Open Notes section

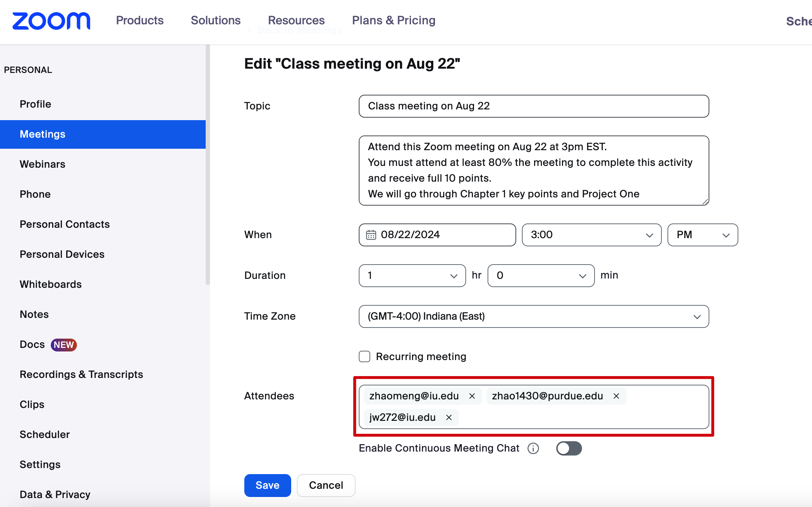34,314
